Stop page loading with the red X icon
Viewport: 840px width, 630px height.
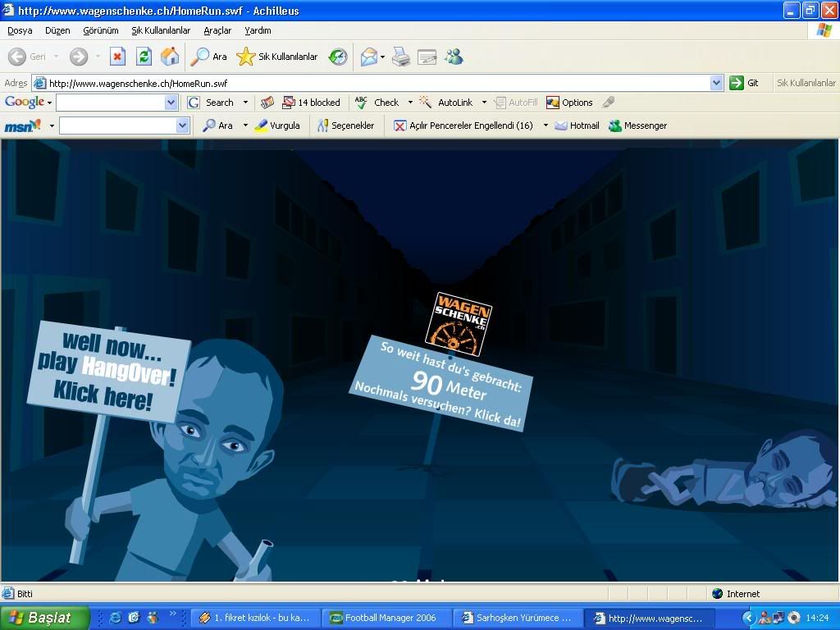[x=117, y=57]
